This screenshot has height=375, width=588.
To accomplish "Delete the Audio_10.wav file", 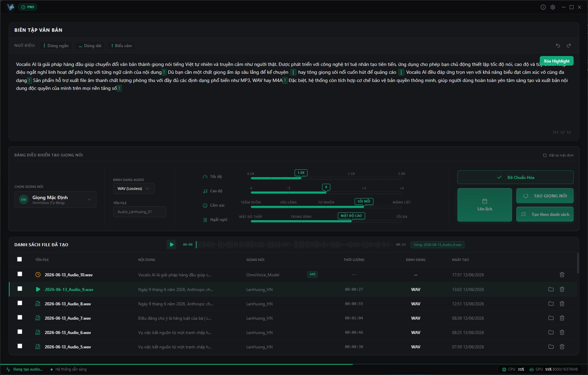I will coord(562,275).
